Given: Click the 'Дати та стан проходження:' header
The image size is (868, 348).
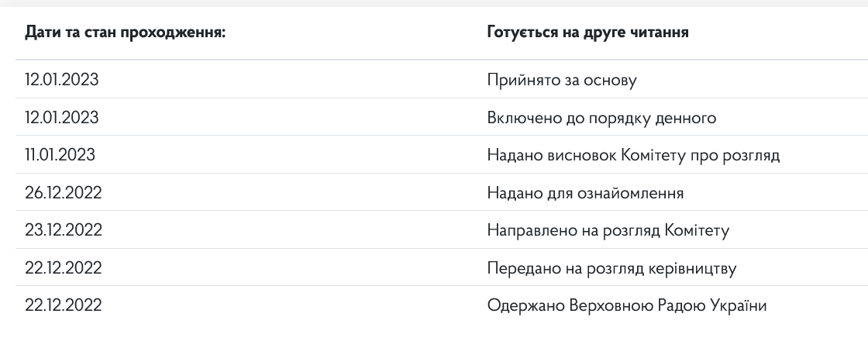Looking at the screenshot, I should (x=125, y=33).
